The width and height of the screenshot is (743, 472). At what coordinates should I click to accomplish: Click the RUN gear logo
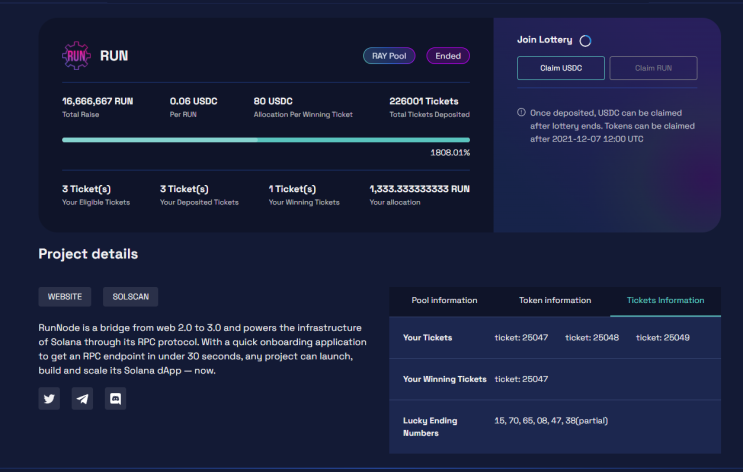click(x=76, y=56)
